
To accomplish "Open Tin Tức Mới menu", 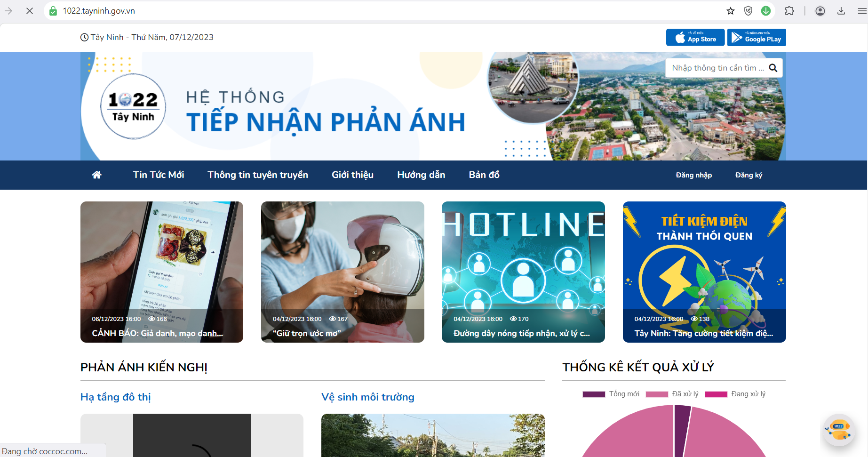I will 159,175.
